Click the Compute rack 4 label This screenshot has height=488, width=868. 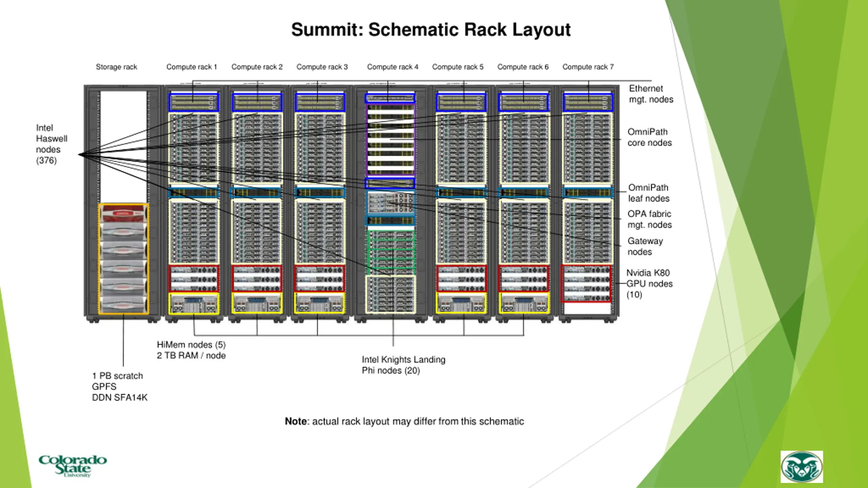coord(393,67)
